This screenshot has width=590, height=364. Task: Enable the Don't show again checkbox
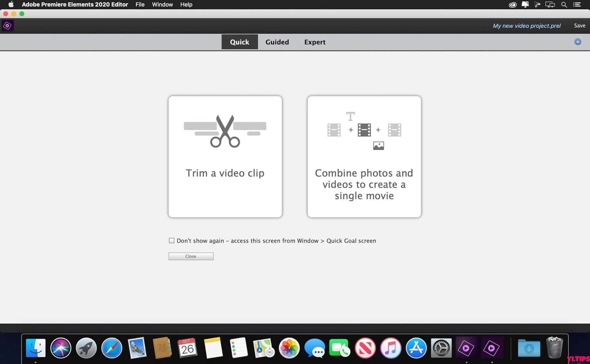(171, 241)
